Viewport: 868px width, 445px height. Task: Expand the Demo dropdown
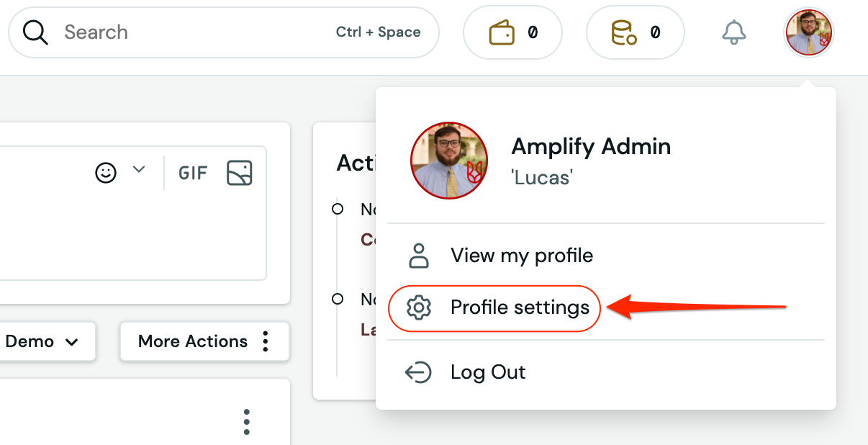point(42,341)
